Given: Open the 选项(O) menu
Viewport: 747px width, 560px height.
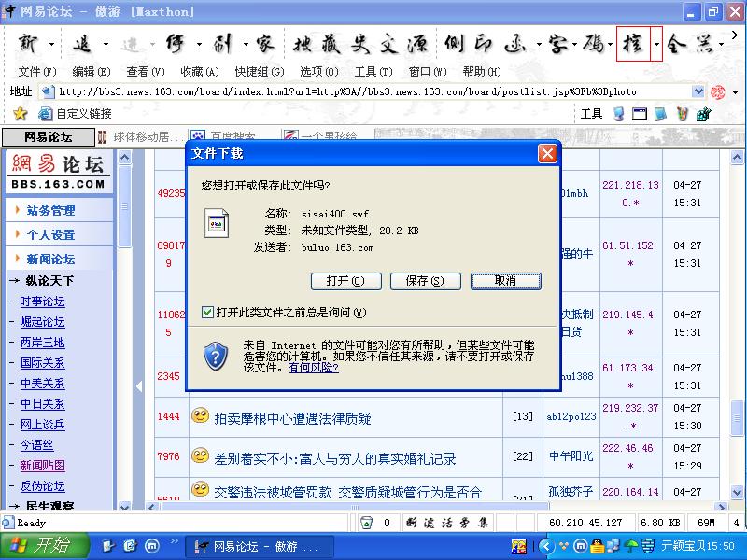Looking at the screenshot, I should [x=318, y=72].
